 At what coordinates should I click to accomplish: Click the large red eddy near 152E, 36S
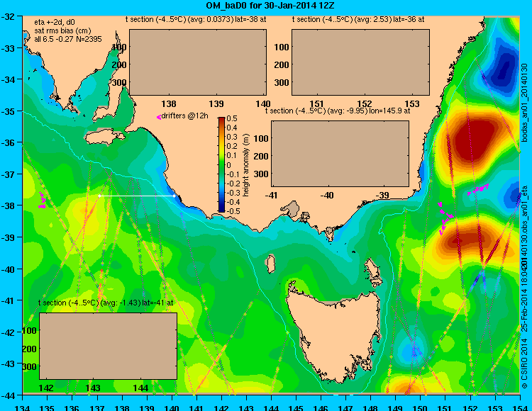(x=475, y=139)
